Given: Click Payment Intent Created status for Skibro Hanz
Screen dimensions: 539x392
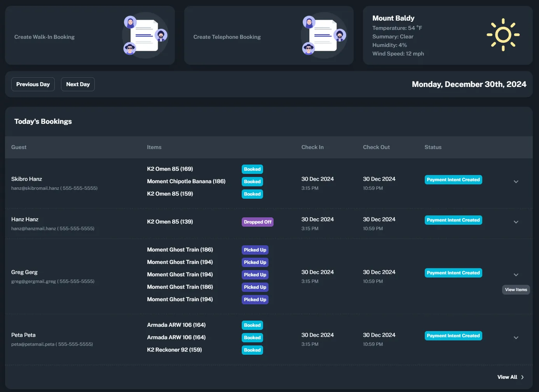Looking at the screenshot, I should point(453,179).
